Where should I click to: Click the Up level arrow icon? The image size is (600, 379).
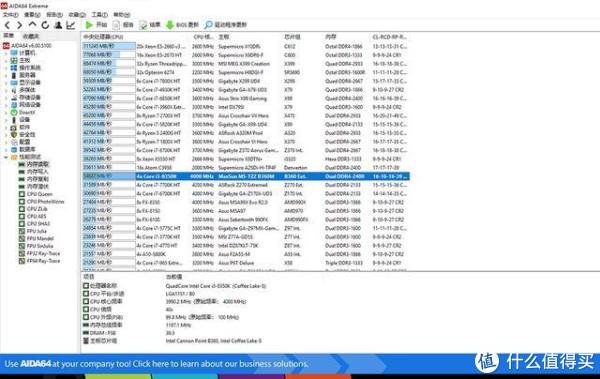33,25
